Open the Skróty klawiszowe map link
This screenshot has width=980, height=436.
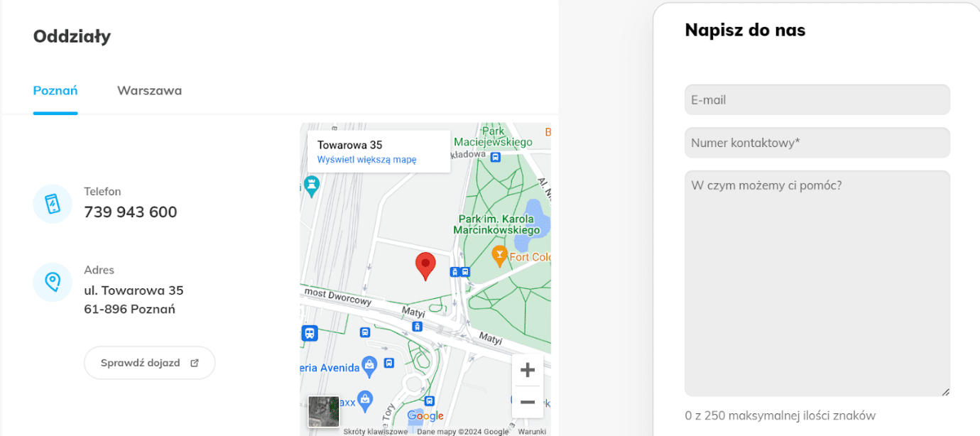376,431
